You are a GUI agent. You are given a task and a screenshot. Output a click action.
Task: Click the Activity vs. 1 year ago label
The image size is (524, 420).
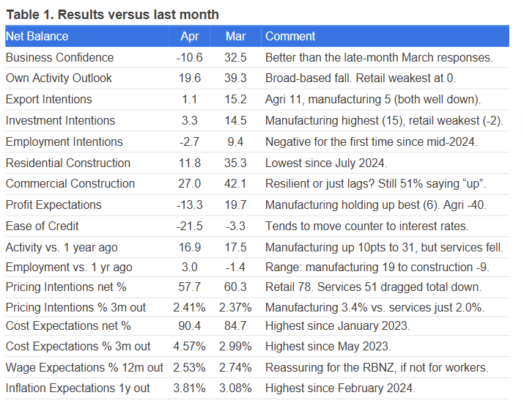pos(62,247)
